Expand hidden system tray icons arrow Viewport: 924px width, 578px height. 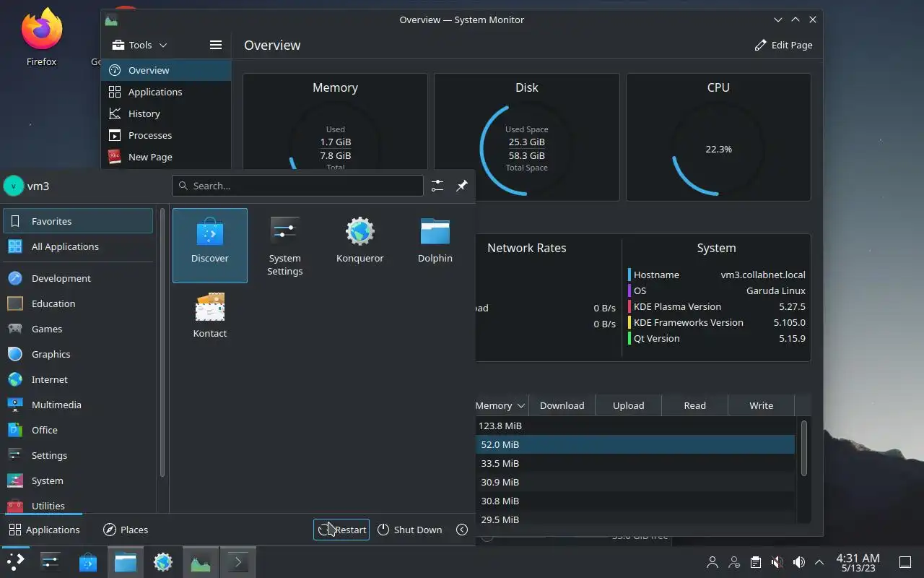click(819, 562)
